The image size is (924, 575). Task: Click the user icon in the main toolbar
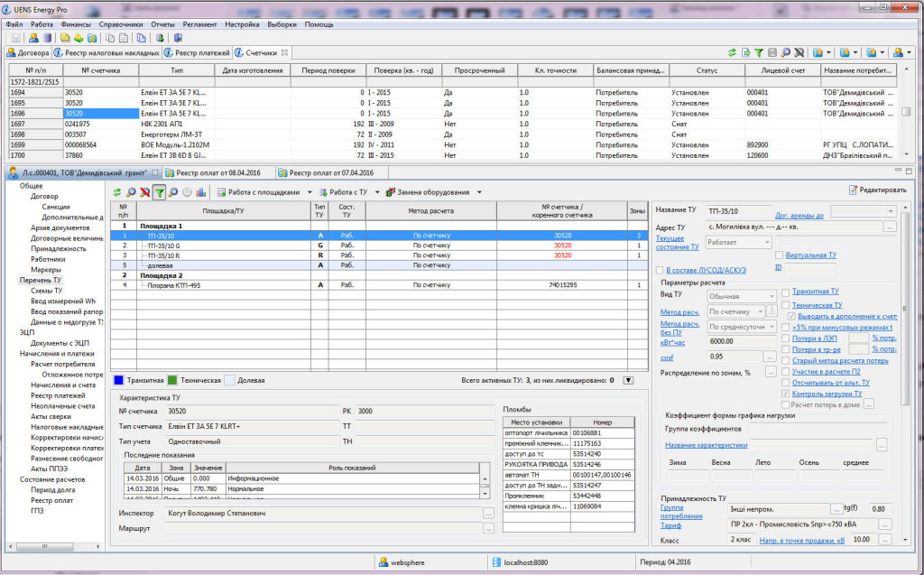pos(33,38)
